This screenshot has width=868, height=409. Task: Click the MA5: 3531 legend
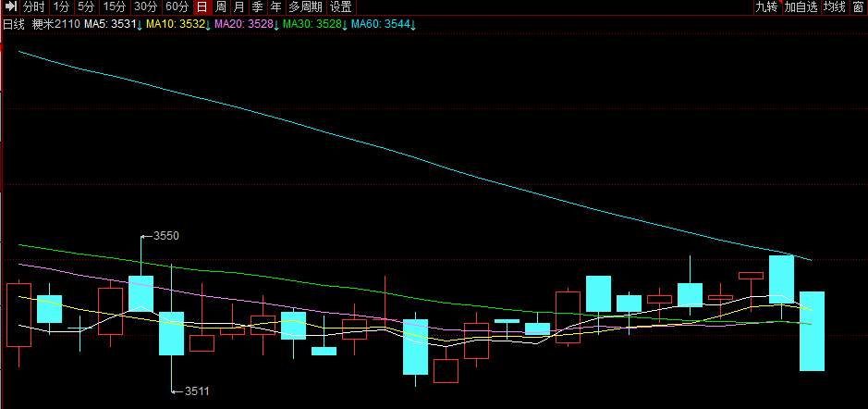pos(113,24)
